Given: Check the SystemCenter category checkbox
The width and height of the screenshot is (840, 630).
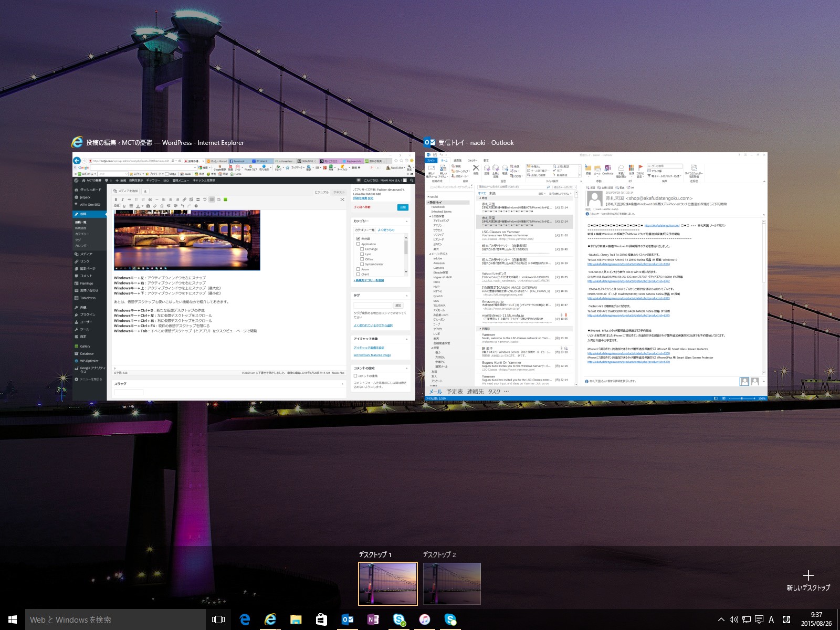Looking at the screenshot, I should [x=362, y=264].
